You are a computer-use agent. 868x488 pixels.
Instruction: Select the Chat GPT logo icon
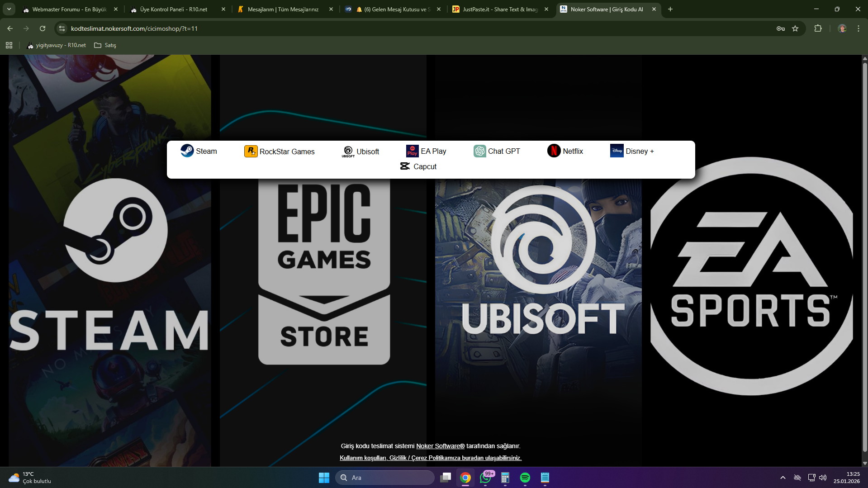click(479, 151)
